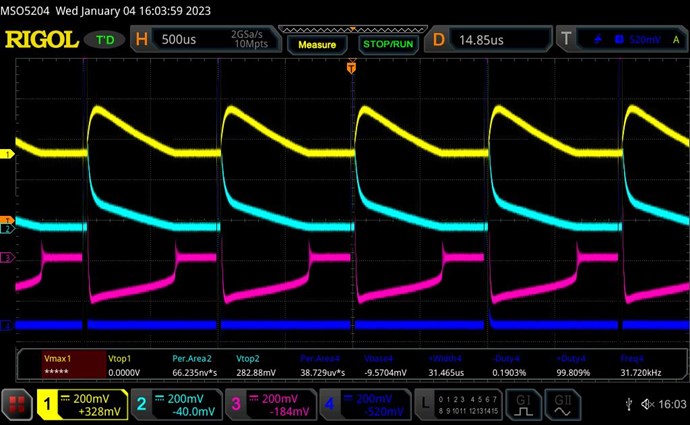This screenshot has height=425, width=690.
Task: Open the GII sine-wave generator icon
Action: pos(562,405)
